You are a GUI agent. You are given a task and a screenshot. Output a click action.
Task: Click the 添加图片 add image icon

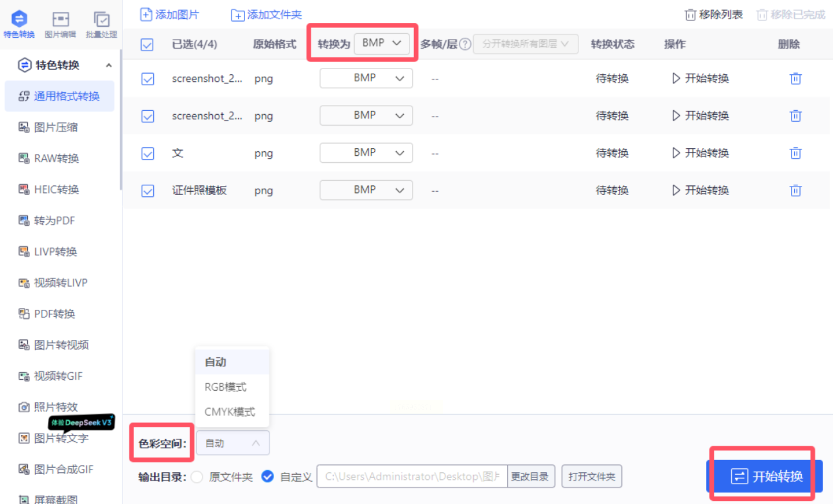pyautogui.click(x=146, y=15)
